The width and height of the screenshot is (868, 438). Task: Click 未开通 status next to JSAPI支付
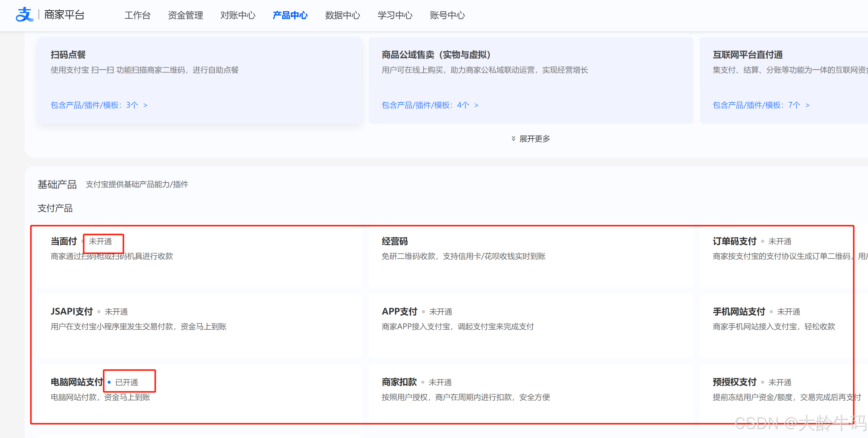[x=116, y=312]
